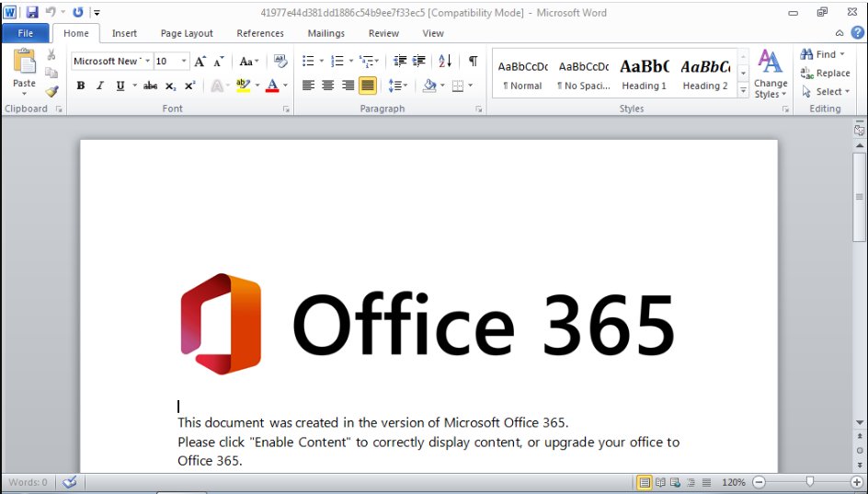Viewport: 868px width, 494px height.
Task: Click the Select button in Editing group
Action: click(x=826, y=91)
